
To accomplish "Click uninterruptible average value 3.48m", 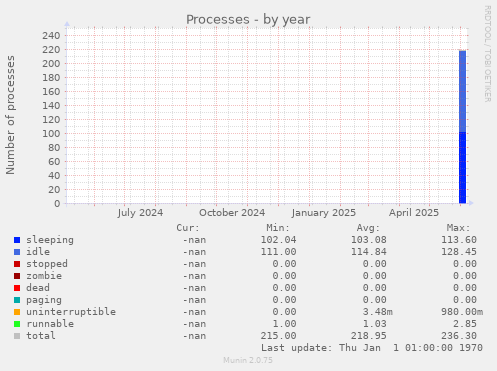I will coord(378,312).
